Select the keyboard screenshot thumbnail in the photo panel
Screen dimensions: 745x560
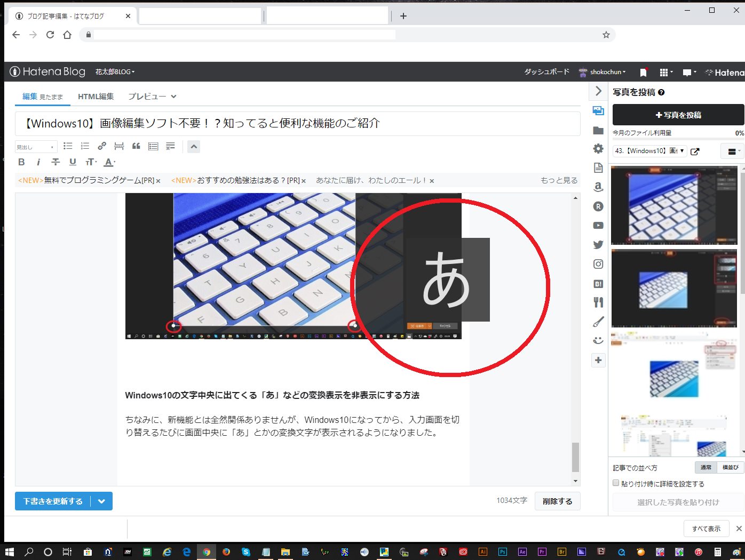coord(673,205)
